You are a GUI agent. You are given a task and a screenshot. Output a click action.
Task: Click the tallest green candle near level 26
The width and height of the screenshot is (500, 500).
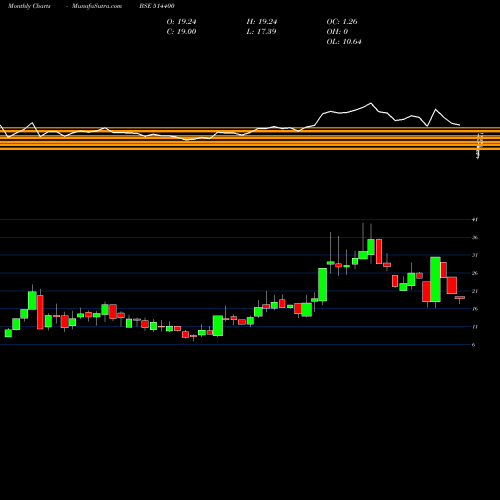(435, 279)
